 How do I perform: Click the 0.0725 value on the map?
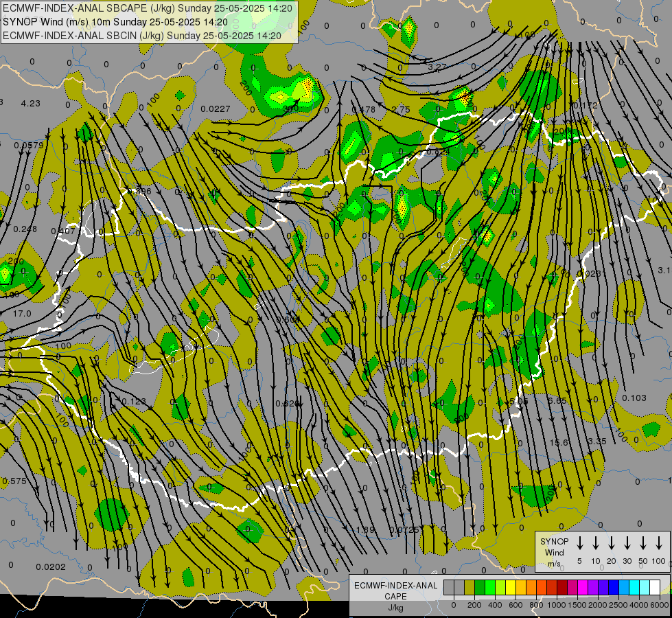(x=404, y=529)
